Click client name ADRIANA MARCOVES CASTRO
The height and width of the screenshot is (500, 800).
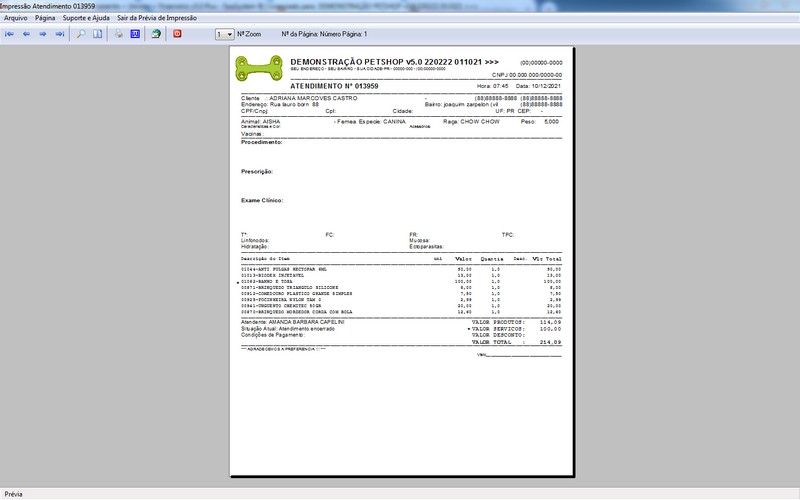313,98
